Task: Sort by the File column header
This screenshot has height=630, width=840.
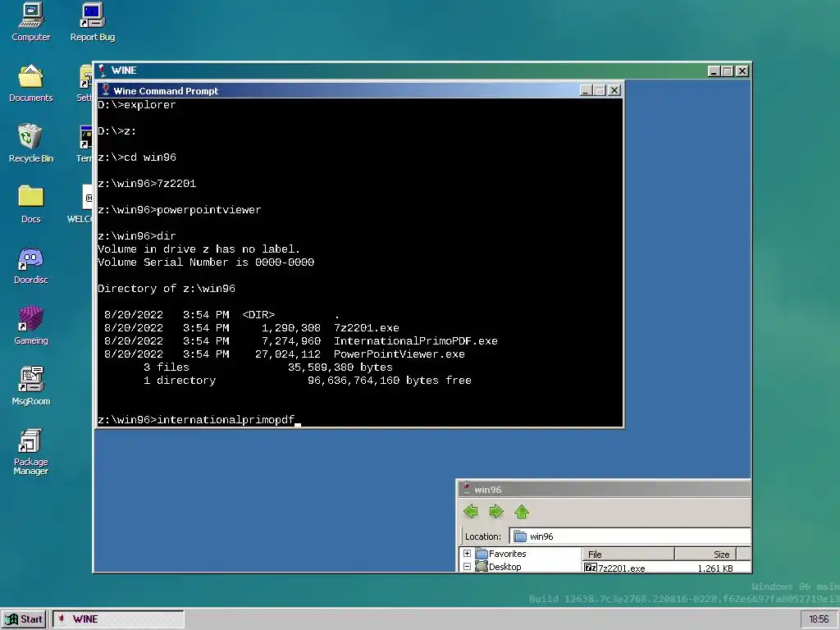Action: pos(628,554)
